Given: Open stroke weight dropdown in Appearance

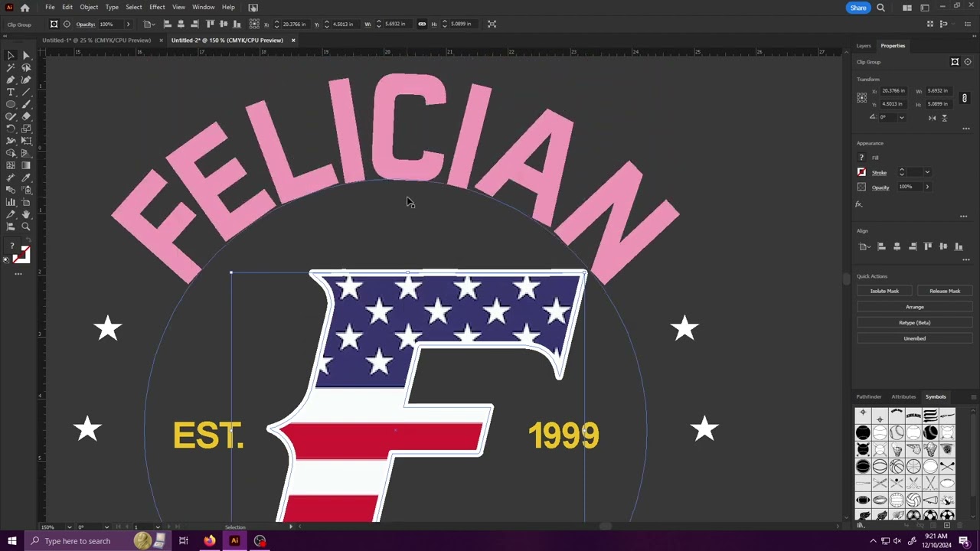Looking at the screenshot, I should [x=927, y=172].
